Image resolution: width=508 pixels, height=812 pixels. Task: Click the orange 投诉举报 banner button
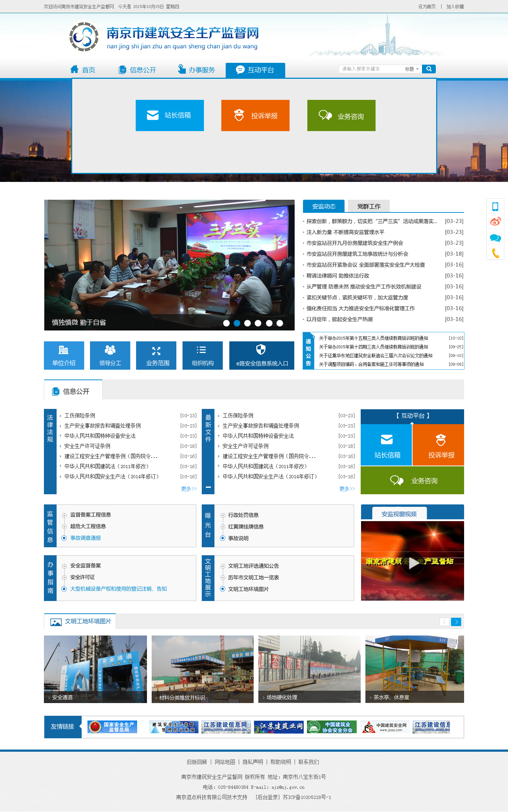coord(255,115)
